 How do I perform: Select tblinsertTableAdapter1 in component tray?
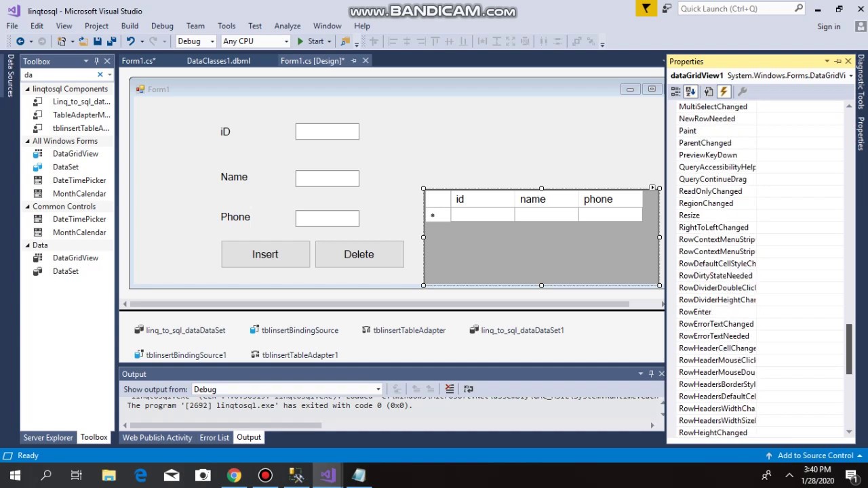[x=294, y=354]
